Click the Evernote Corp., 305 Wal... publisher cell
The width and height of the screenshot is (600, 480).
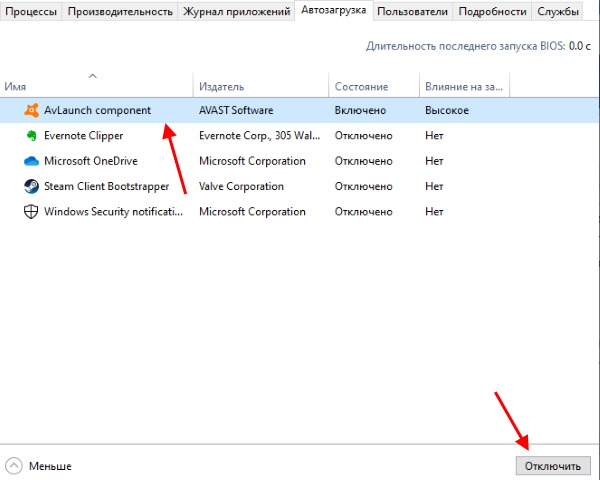click(x=259, y=136)
